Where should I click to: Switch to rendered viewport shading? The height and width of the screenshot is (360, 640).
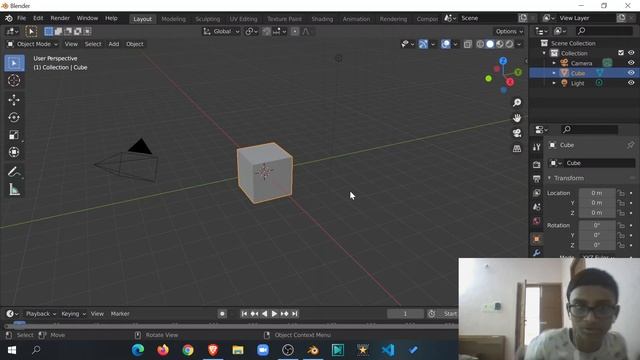coord(510,44)
